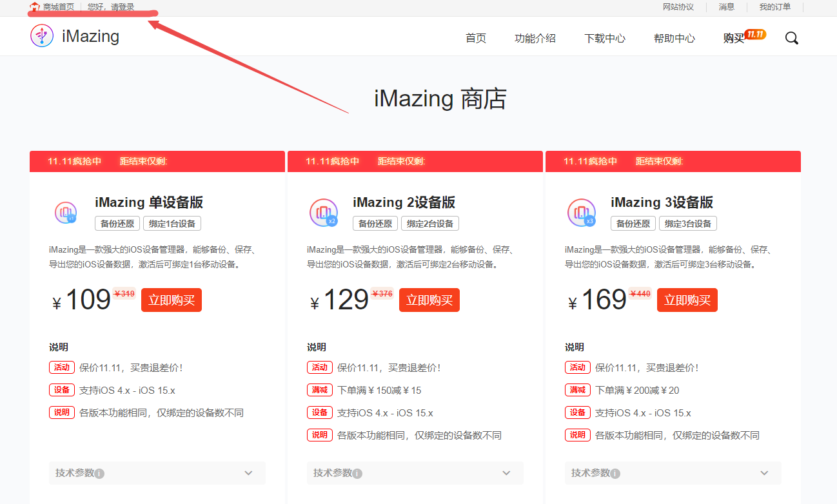Click info icon beside 3设备版 技术参数
837x504 pixels.
[x=616, y=474]
